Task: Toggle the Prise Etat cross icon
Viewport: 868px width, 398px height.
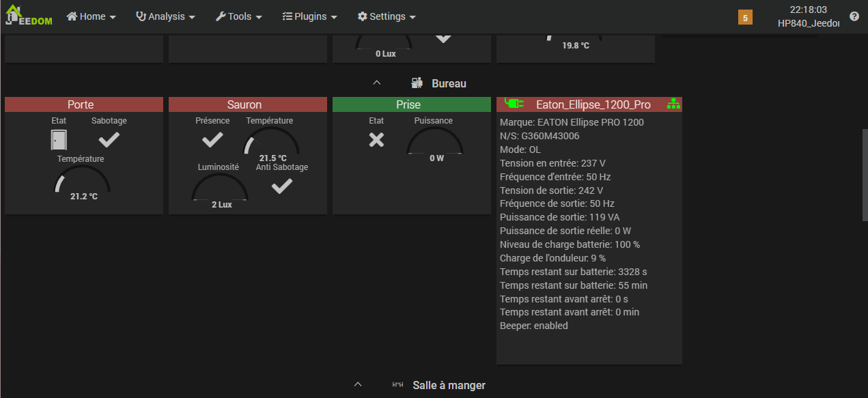Action: point(376,140)
